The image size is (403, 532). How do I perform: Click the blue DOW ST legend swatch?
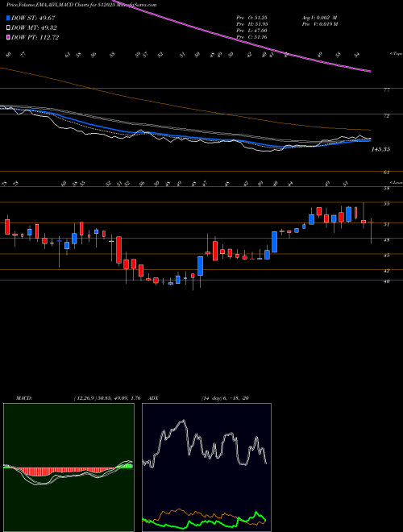8,18
